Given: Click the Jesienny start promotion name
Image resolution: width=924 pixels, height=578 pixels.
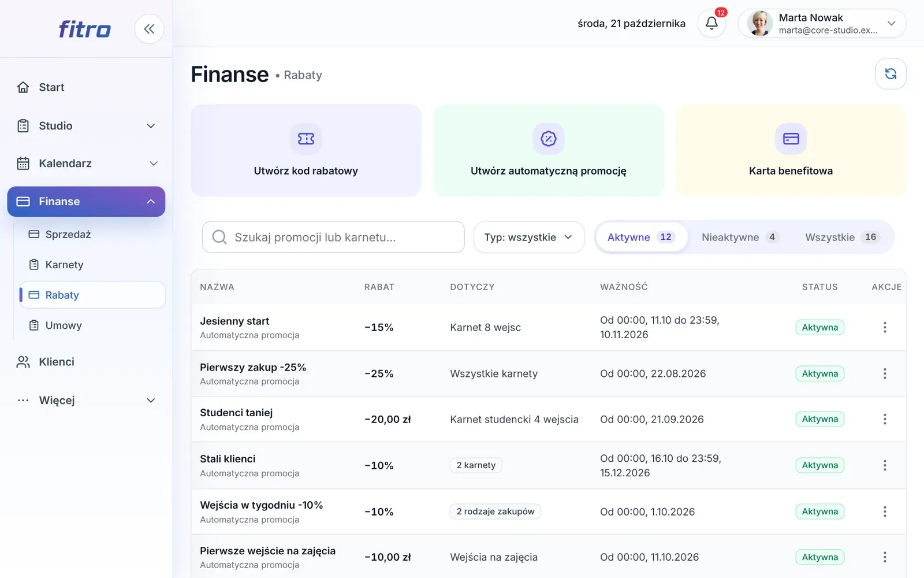Looking at the screenshot, I should pyautogui.click(x=234, y=321).
